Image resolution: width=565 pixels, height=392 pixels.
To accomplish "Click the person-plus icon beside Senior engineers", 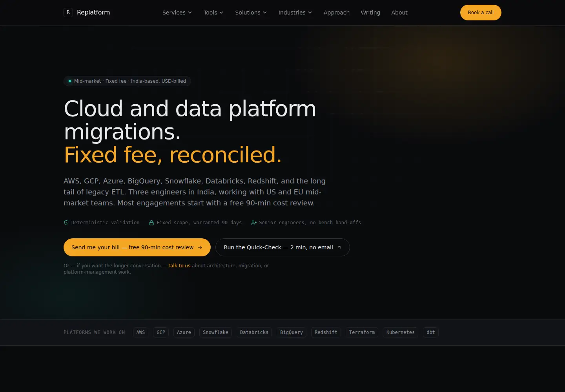I will [x=254, y=223].
